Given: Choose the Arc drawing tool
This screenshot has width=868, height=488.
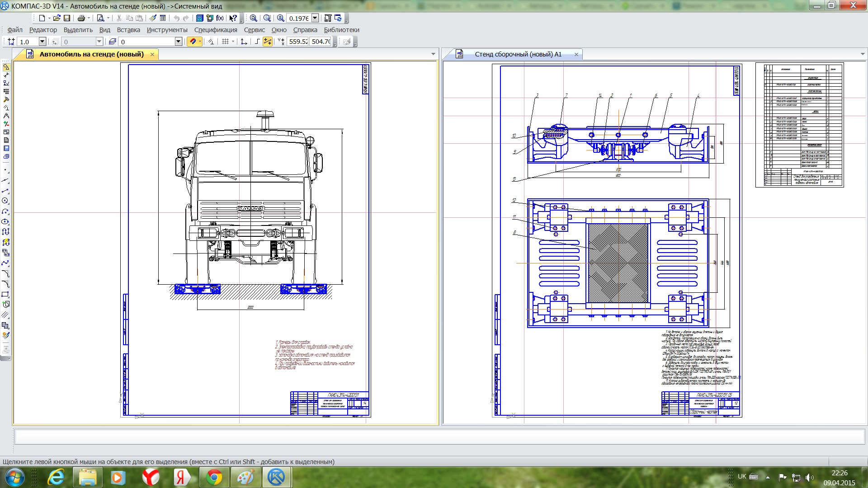Looking at the screenshot, I should click(x=5, y=211).
